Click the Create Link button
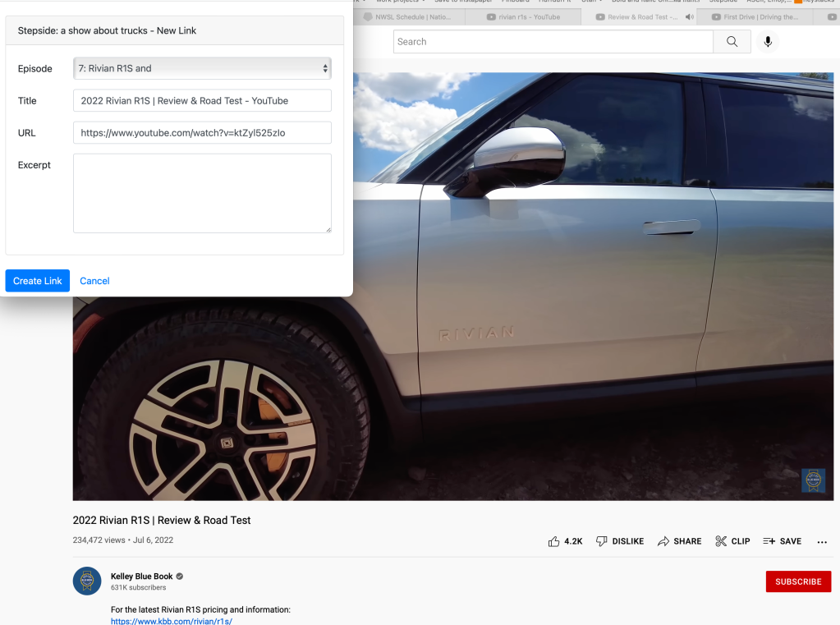Image resolution: width=840 pixels, height=625 pixels. (x=38, y=281)
